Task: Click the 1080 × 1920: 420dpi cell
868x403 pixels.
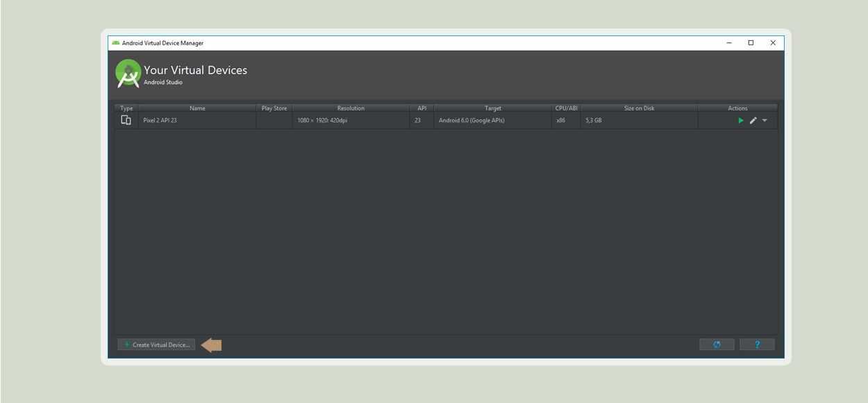Action: click(351, 120)
